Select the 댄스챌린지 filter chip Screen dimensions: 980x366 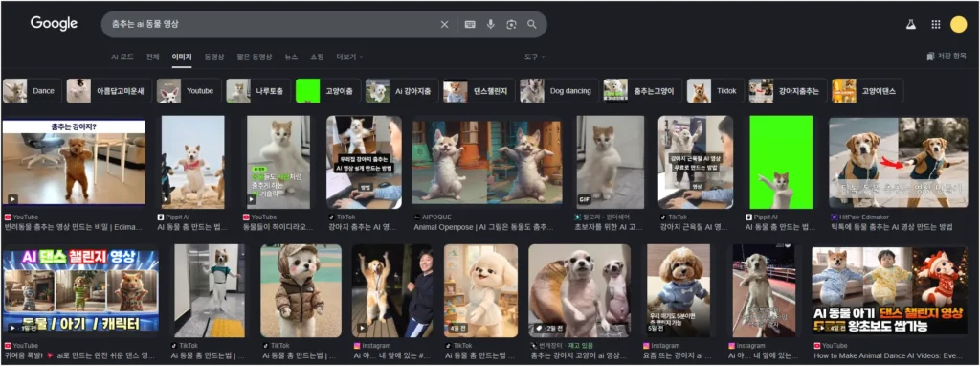point(479,91)
